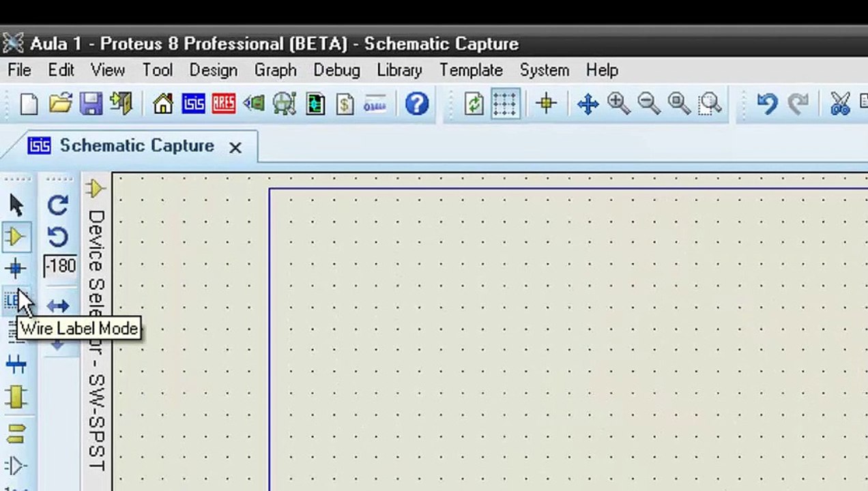Open the Design menu

click(x=213, y=70)
